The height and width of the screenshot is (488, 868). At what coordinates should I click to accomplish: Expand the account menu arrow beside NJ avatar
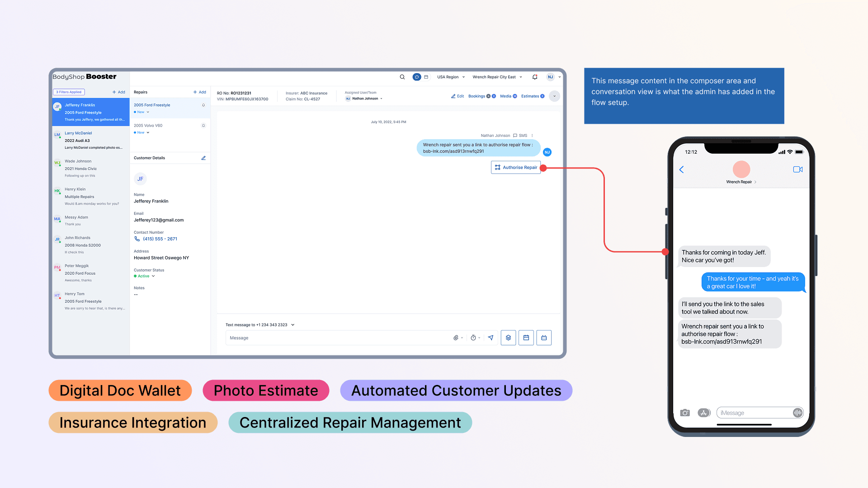click(560, 77)
